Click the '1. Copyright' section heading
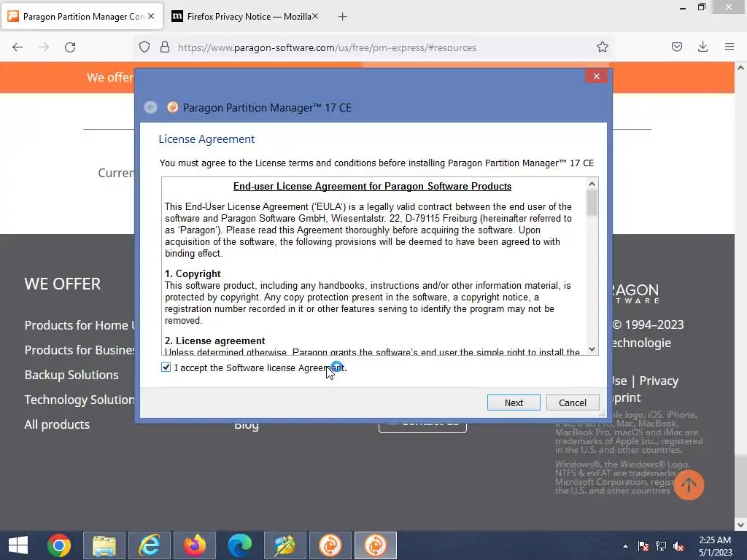This screenshot has height=560, width=747. 193,274
